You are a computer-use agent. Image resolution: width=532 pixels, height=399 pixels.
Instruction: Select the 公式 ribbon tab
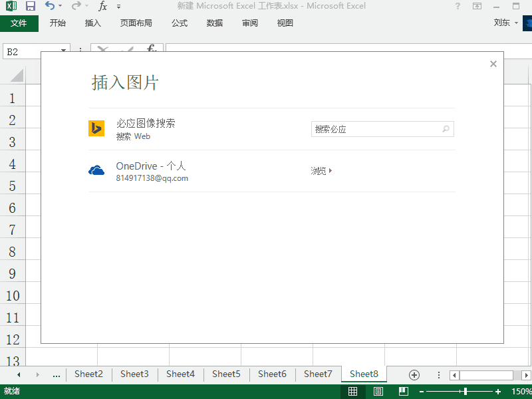tap(179, 23)
